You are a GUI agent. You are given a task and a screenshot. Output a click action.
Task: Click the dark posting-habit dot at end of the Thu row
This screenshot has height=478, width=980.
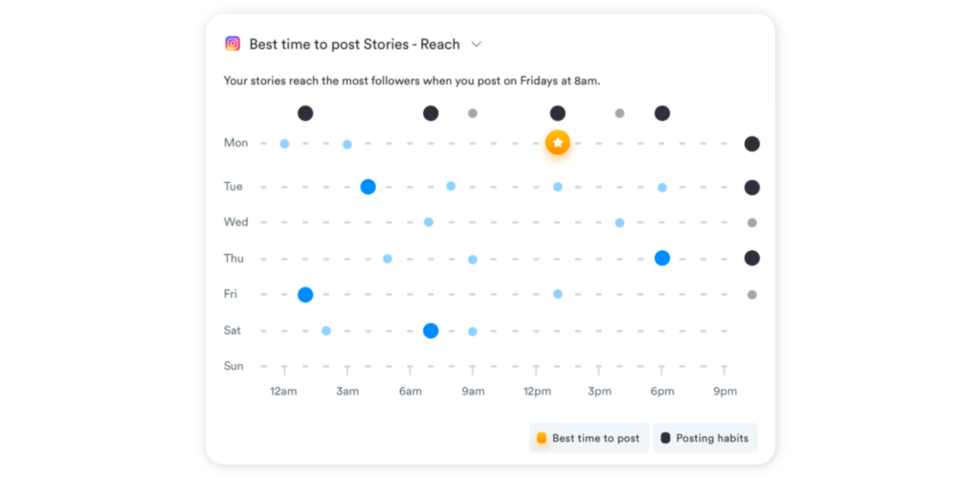752,258
